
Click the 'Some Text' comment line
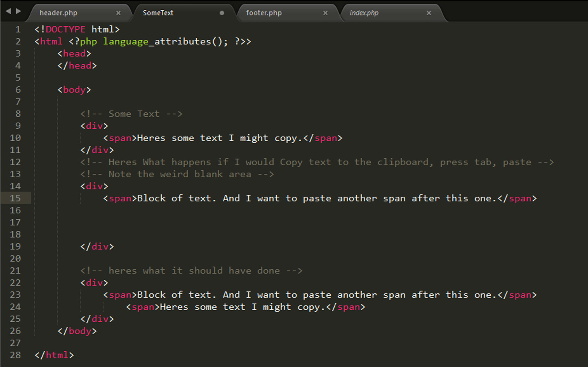pos(131,114)
